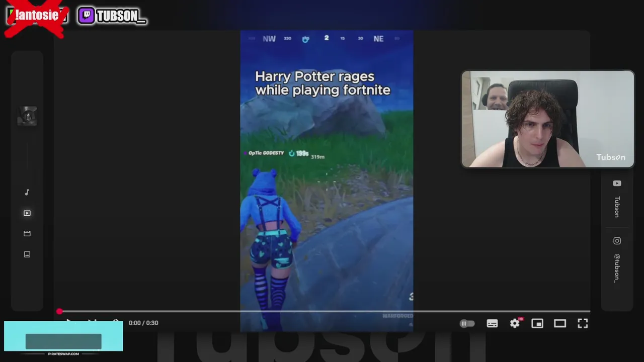Click the Fortnite short video frame
This screenshot has height=362, width=644.
pos(327,181)
